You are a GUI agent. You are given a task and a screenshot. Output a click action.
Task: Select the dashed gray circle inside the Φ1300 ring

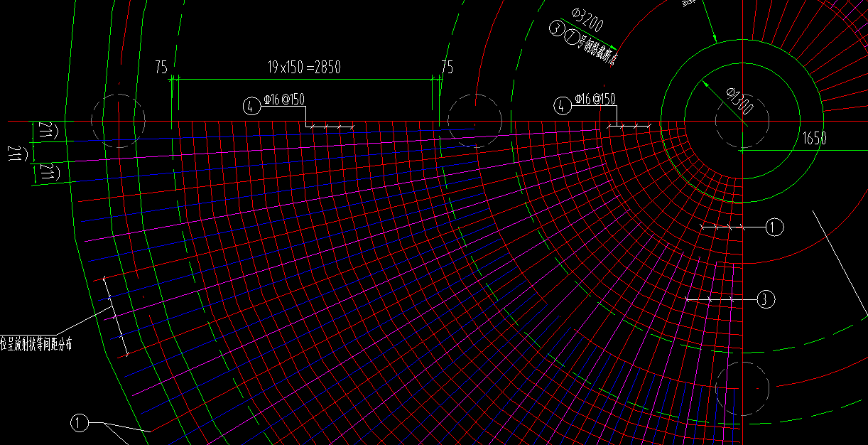pyautogui.click(x=741, y=121)
